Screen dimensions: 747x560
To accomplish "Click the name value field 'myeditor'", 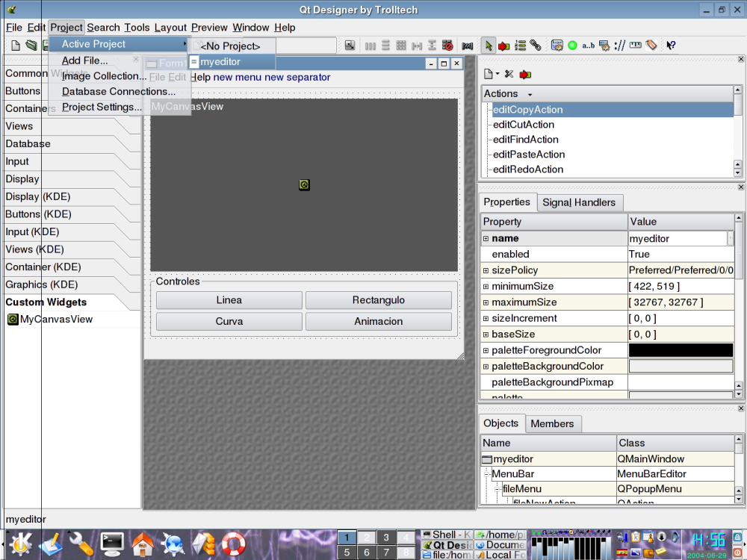I will tap(678, 239).
